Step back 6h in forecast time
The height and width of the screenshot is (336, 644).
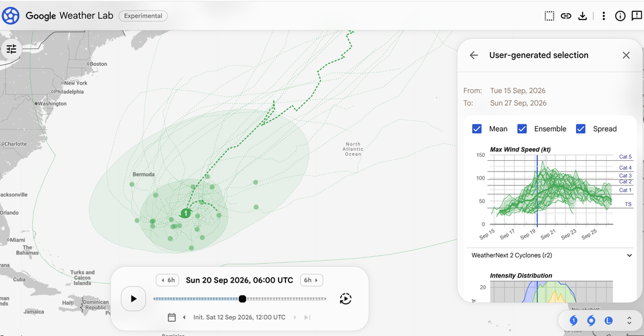[167, 280]
